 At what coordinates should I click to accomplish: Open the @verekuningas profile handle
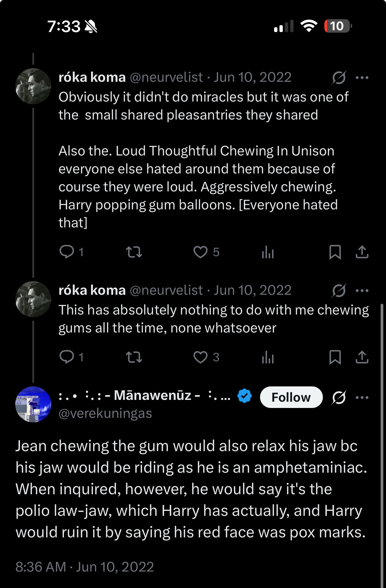[x=105, y=414]
